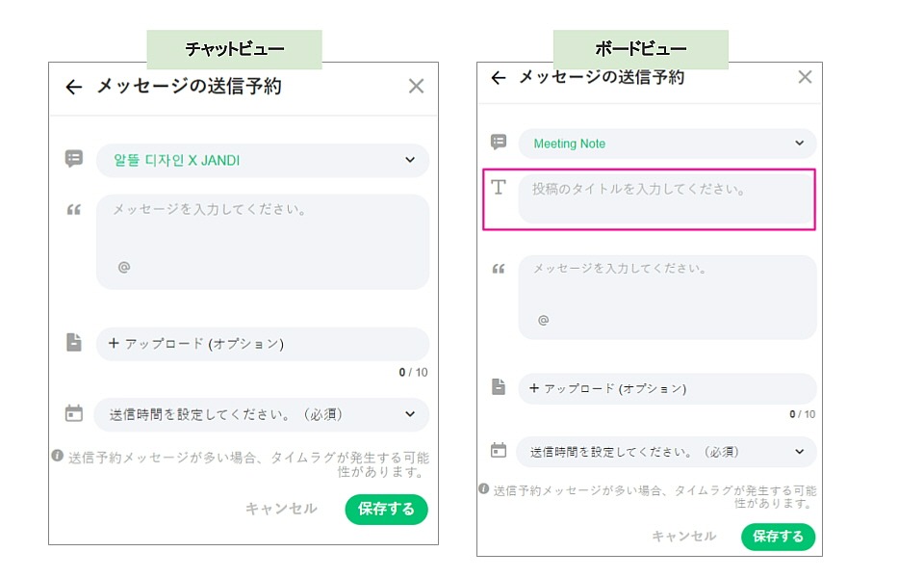Click topic chat icon beside Meeting Note
Image resolution: width=924 pixels, height=578 pixels.
point(499,143)
